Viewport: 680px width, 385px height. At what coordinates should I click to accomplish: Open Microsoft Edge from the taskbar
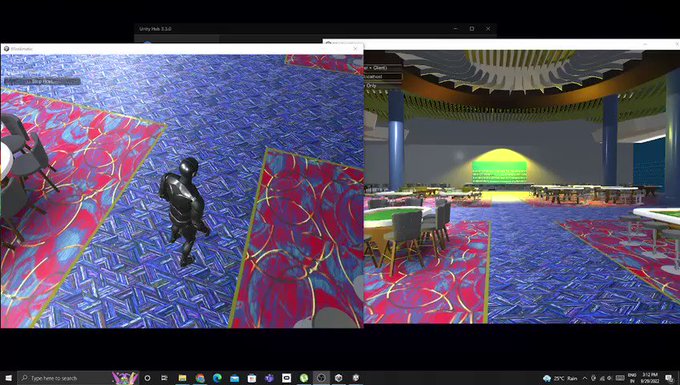pos(217,378)
